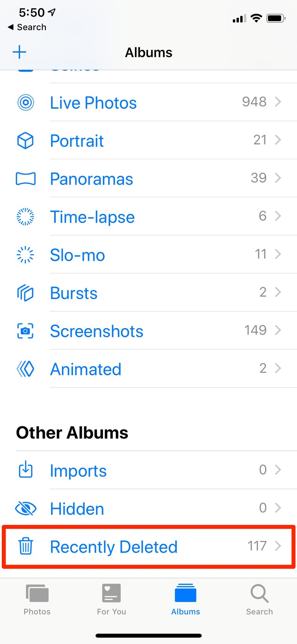The image size is (297, 644).
Task: Tap the Live Photos concentric circles icon
Action: pos(26,102)
